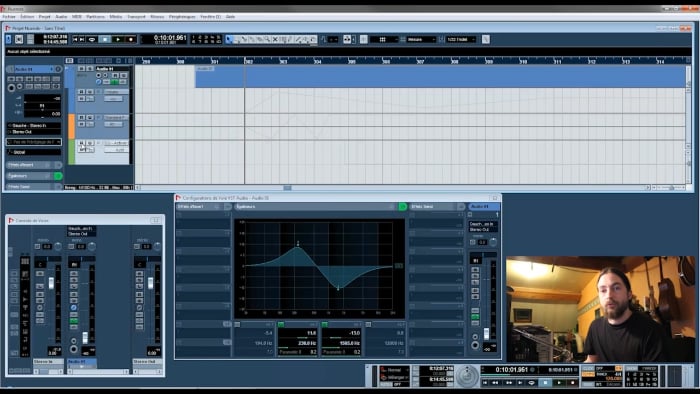This screenshot has height=394, width=700.
Task: Open inspector output routing Stereo Out
Action: click(34, 132)
